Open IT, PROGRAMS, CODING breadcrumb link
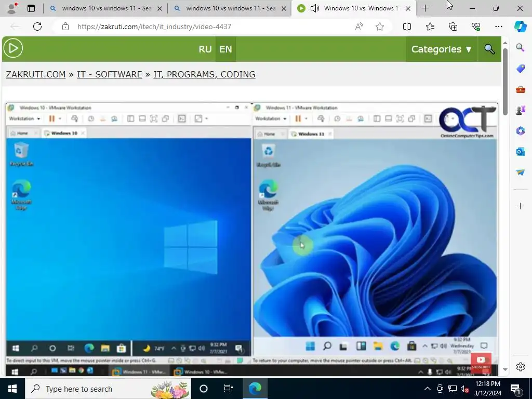 coord(204,74)
